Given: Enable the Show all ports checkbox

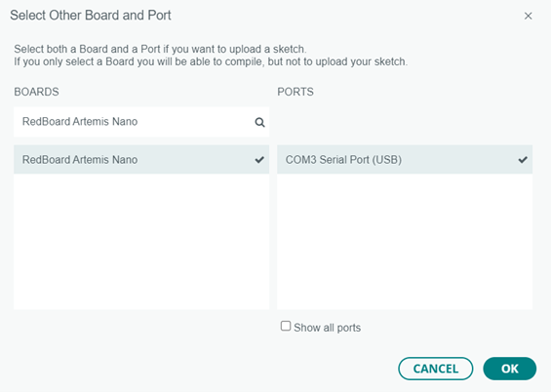Looking at the screenshot, I should pos(286,326).
